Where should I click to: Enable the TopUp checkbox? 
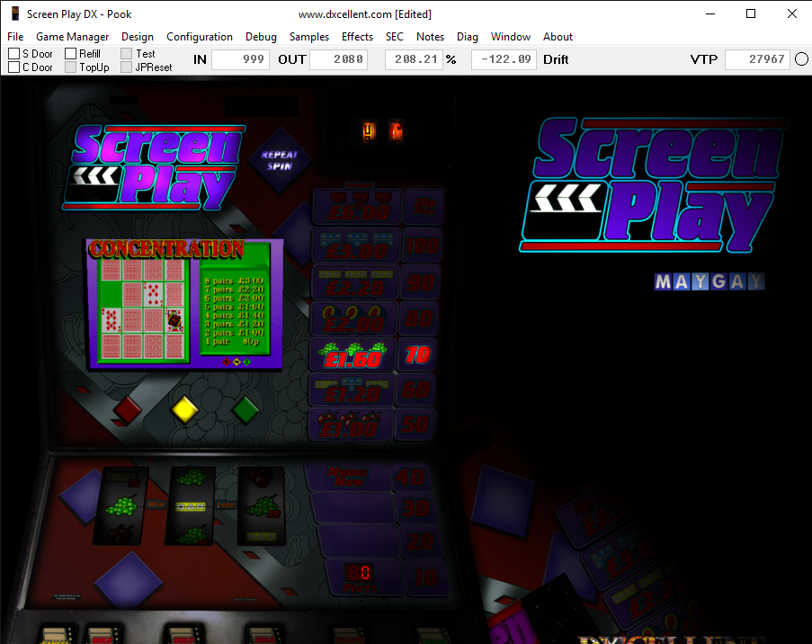point(70,67)
